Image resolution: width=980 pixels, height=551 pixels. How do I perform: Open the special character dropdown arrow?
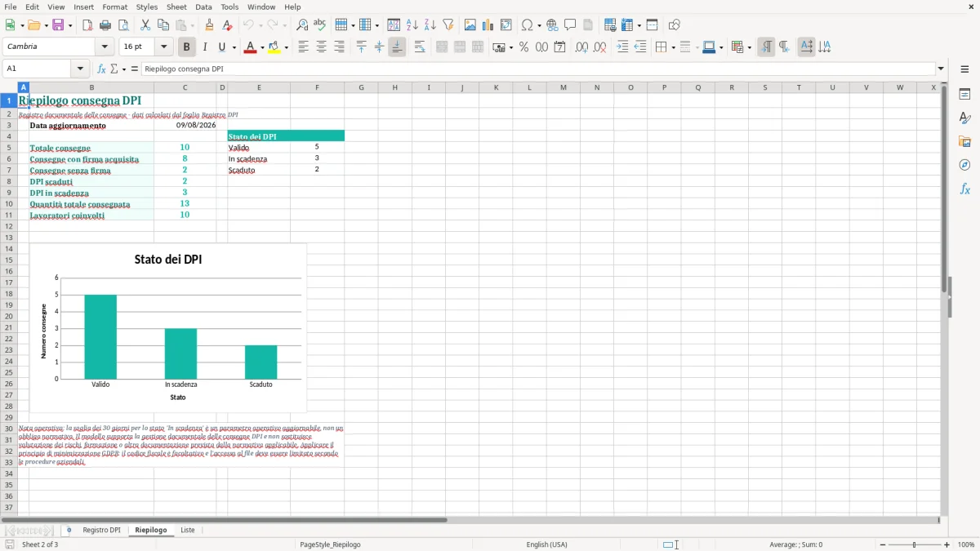coord(539,25)
